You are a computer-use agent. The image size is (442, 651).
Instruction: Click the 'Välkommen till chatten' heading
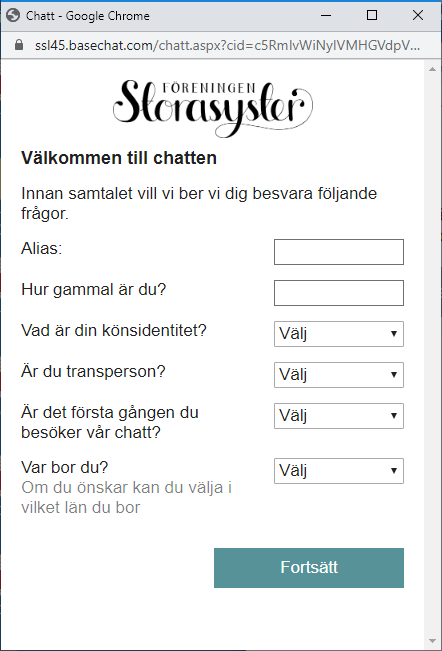click(x=119, y=158)
